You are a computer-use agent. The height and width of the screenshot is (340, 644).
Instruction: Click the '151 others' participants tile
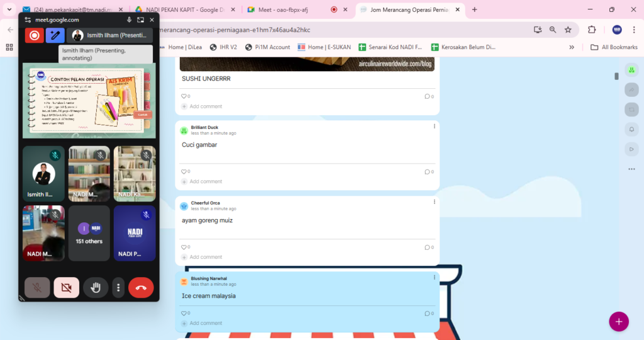pos(89,233)
